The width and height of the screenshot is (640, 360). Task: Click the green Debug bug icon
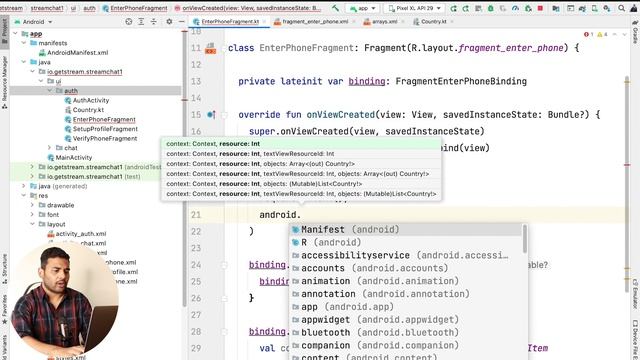coord(491,8)
